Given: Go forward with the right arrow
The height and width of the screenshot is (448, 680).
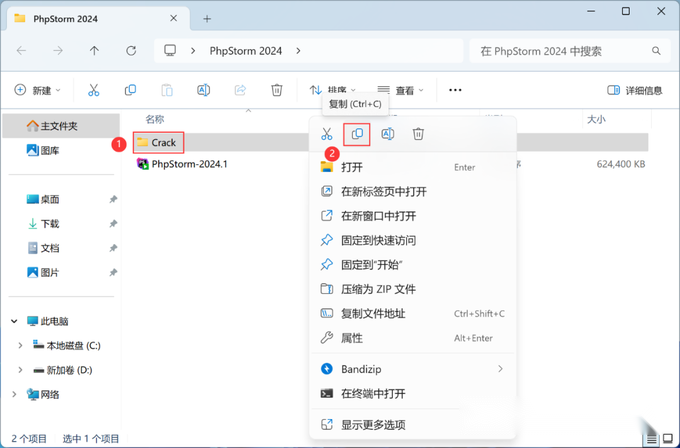Looking at the screenshot, I should point(58,51).
